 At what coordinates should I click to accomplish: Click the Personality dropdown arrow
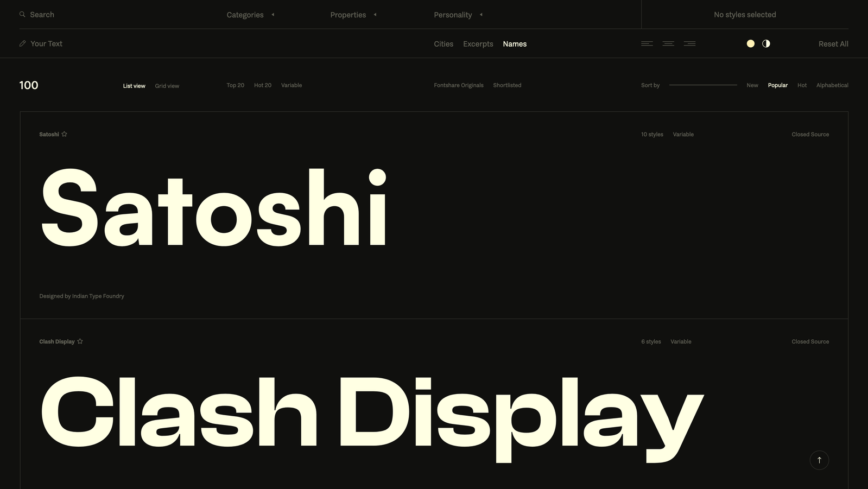tap(481, 15)
